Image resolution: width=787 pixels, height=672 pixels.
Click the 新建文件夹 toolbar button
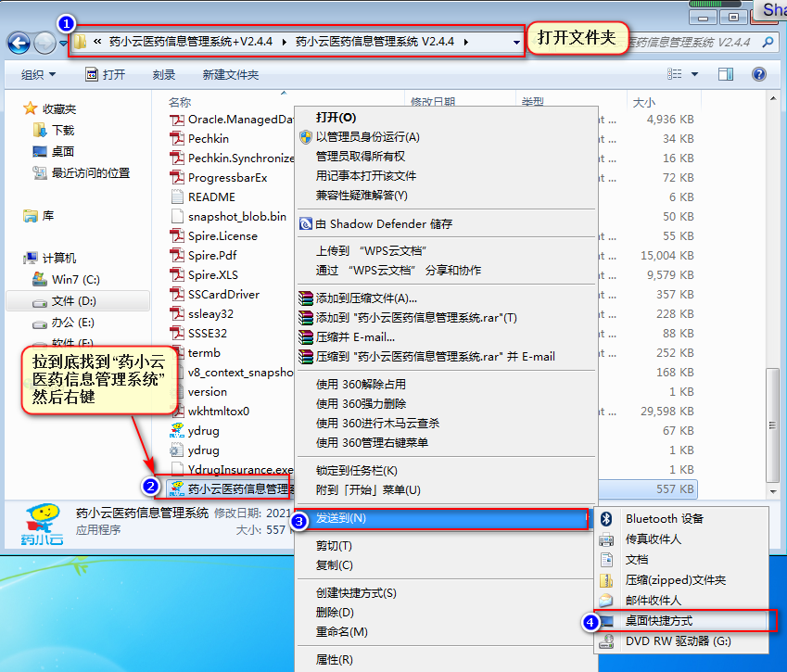(231, 75)
